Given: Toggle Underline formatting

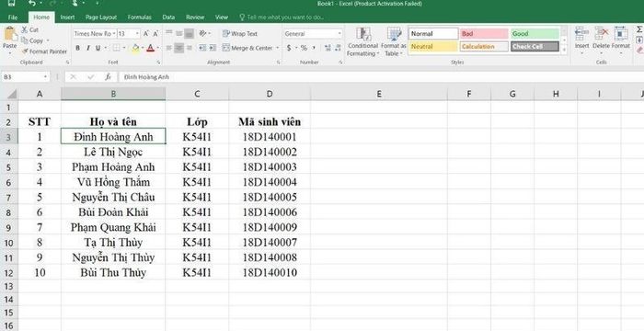Looking at the screenshot, I should (x=98, y=48).
